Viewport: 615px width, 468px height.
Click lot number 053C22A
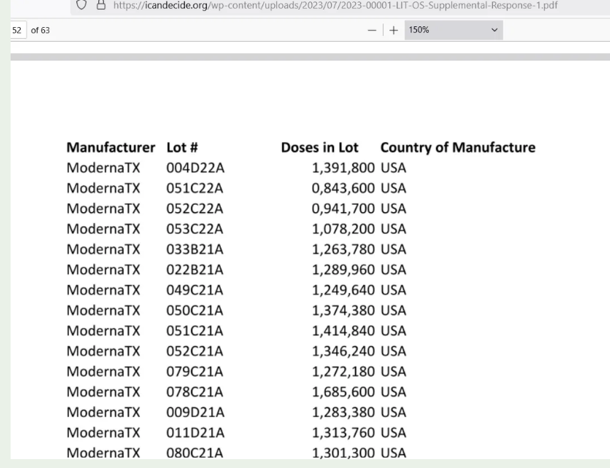(x=195, y=229)
